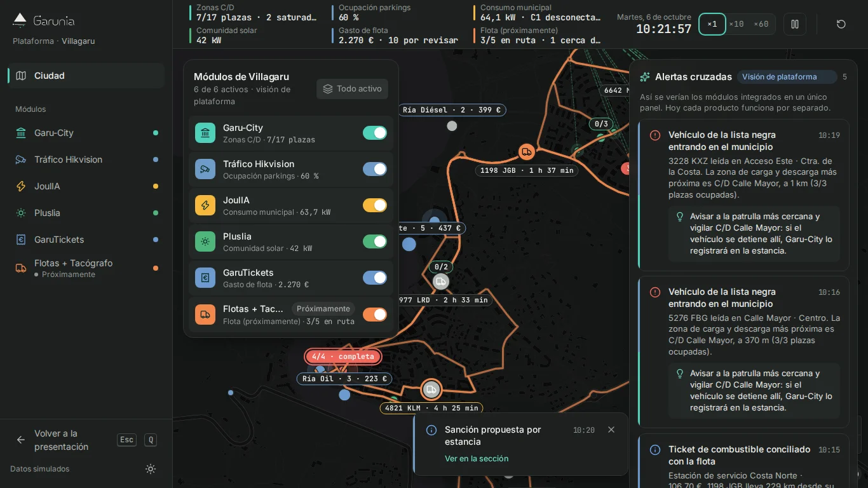
Task: Open Pluslia in the sidebar modules
Action: pos(86,213)
